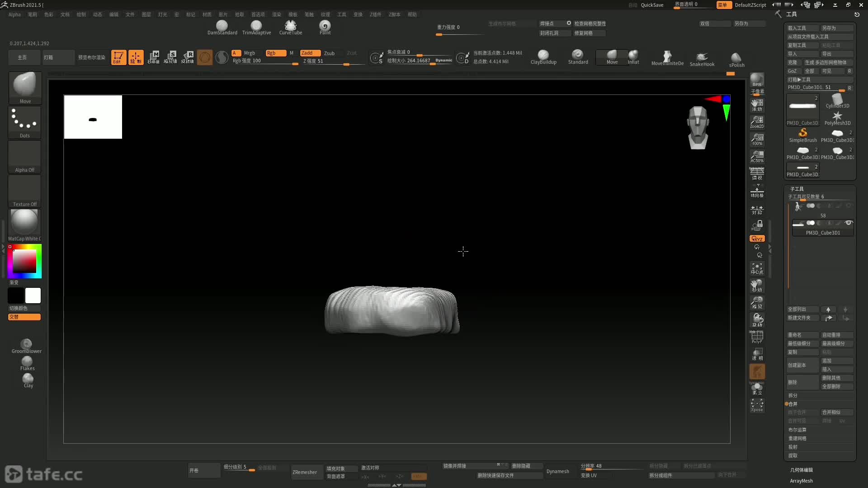
Task: Activate the Draw mode button
Action: pos(136,57)
